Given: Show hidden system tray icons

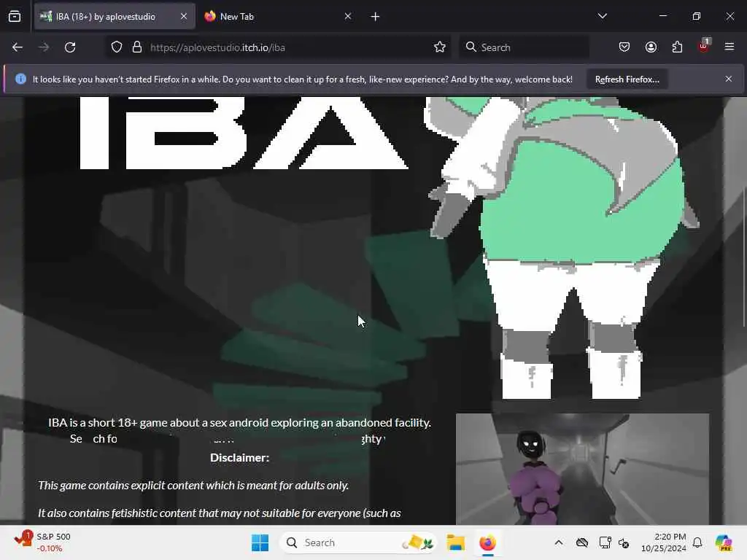Looking at the screenshot, I should 559,542.
